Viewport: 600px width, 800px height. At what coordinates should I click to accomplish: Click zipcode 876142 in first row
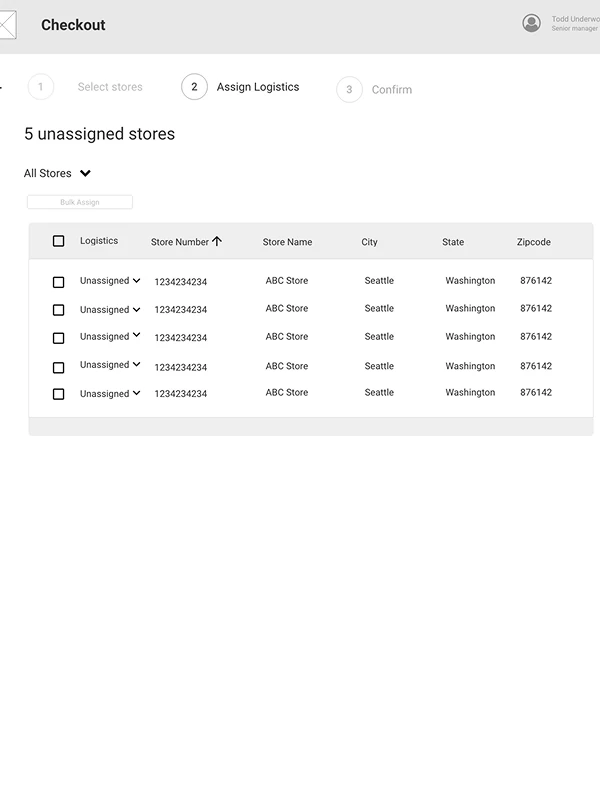click(x=536, y=281)
